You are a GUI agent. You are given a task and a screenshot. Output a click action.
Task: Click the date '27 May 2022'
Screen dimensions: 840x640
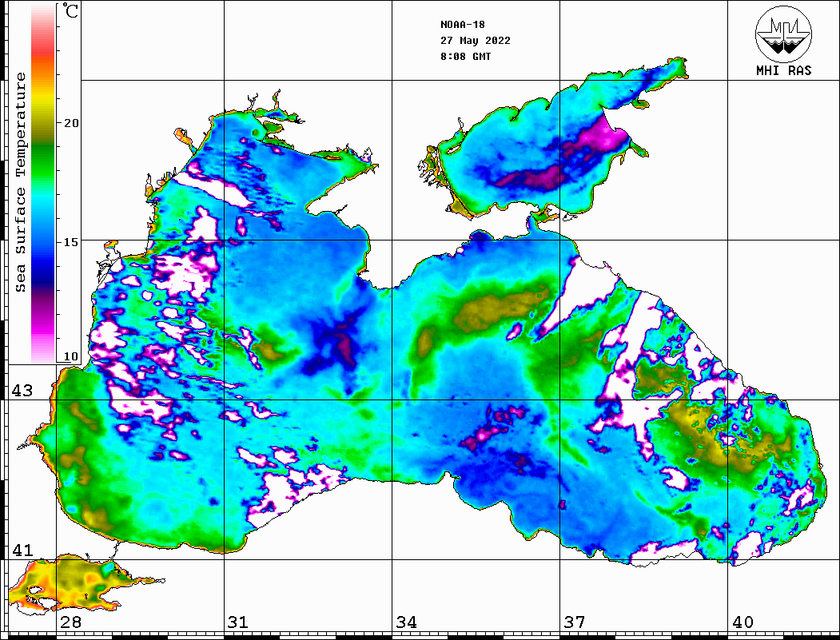click(x=476, y=41)
